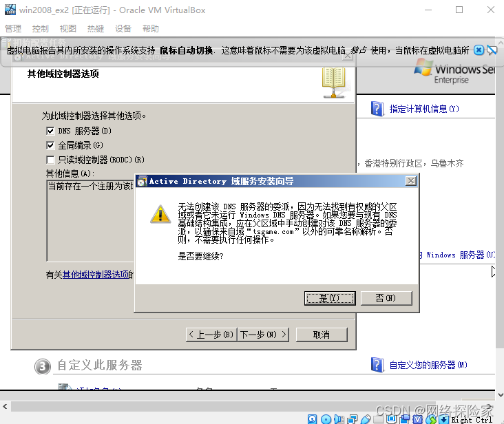Click the 其他域控制器选项 page heading
Viewport: 504px width, 424px height.
click(x=63, y=74)
